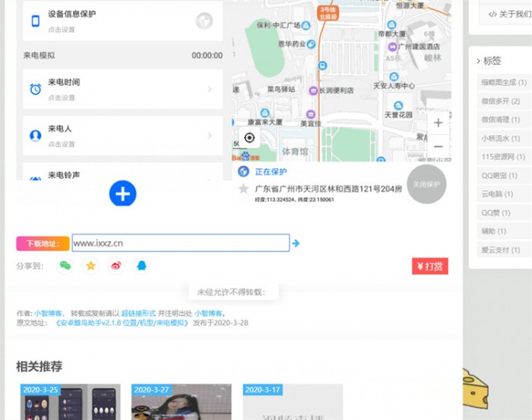The width and height of the screenshot is (532, 420).
Task: Collapse the 标签 sidebar section
Action: point(478,61)
